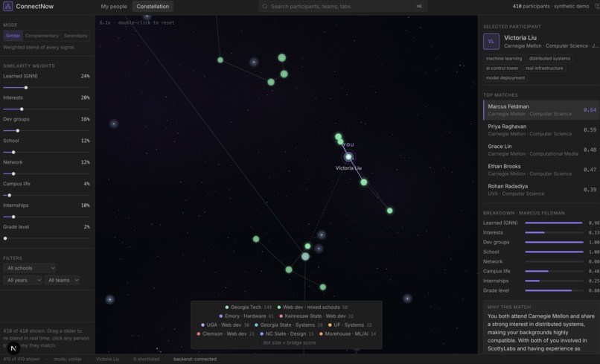The image size is (600, 364).
Task: Open the All teams filter dropdown
Action: pyautogui.click(x=62, y=280)
